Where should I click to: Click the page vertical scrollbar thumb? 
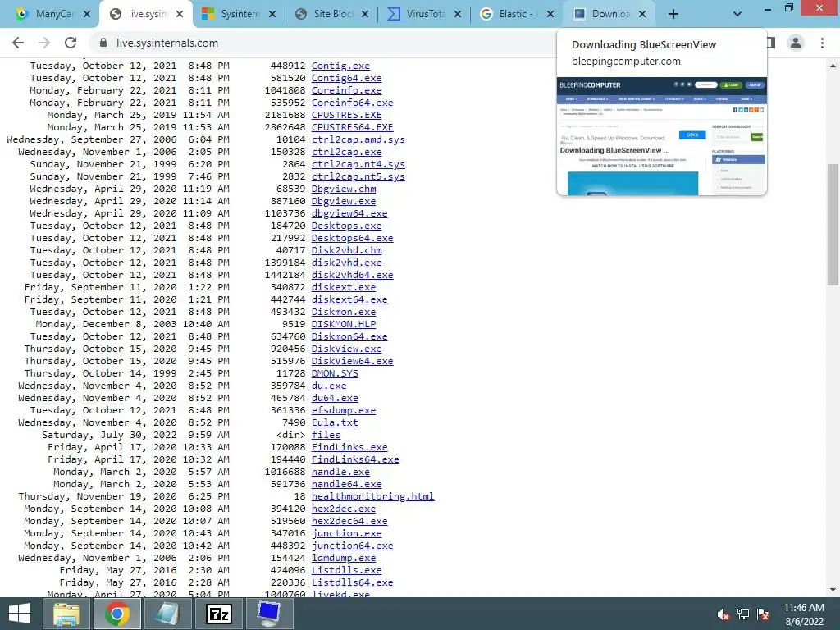(833, 225)
